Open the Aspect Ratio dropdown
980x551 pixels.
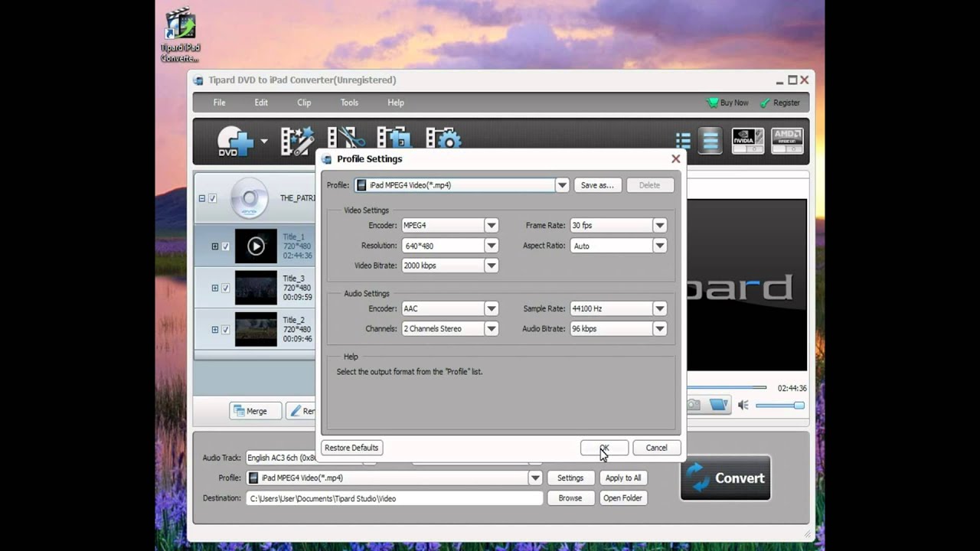pos(659,246)
